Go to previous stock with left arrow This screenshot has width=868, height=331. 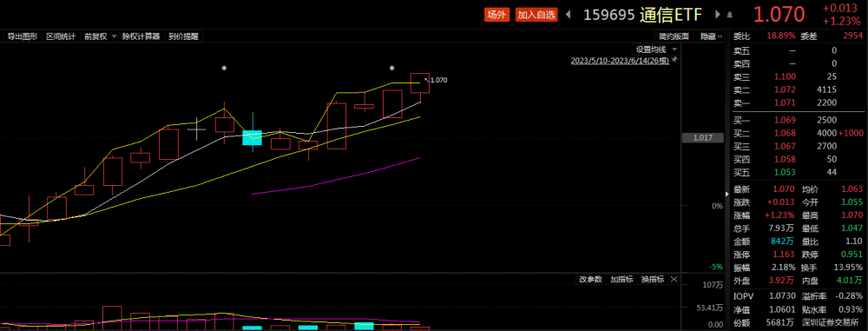point(568,15)
